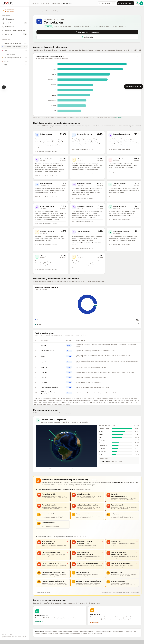The height and width of the screenshot is (644, 144).
Task: Click the info icon on the Top 10 competencias chart
Action: 138,56
